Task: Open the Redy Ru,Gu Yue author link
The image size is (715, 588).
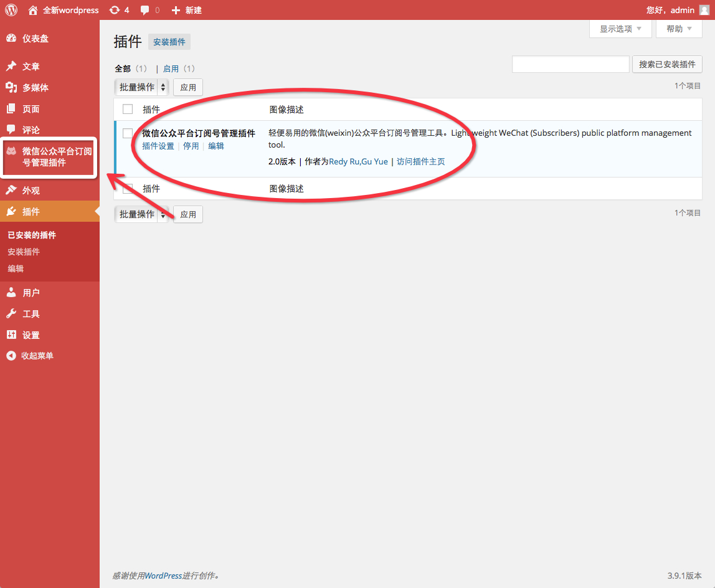Action: point(358,161)
